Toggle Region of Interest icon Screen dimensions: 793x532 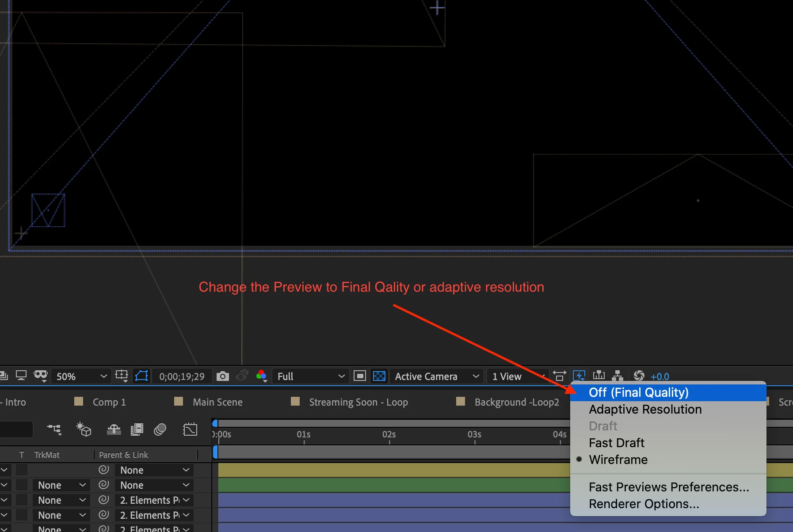[x=360, y=376]
